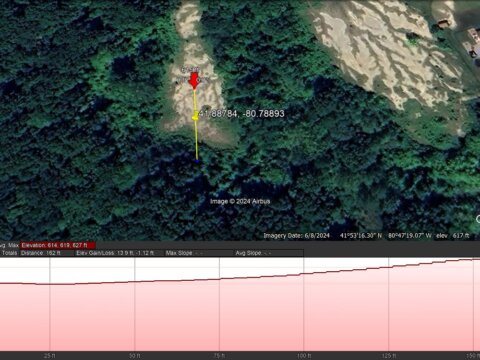Click the blue endpoint of the yellow path
This screenshot has height=360, width=480.
(197, 162)
